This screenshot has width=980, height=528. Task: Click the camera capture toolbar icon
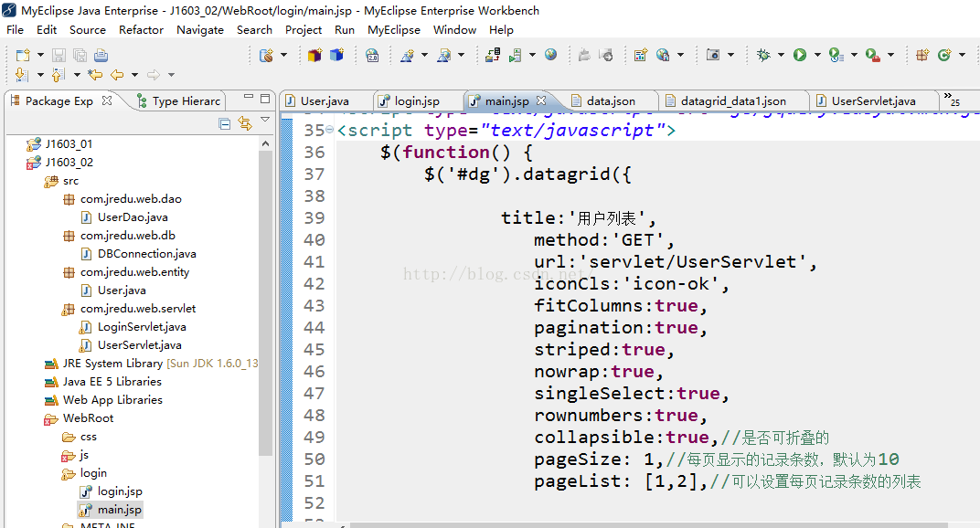[x=713, y=55]
